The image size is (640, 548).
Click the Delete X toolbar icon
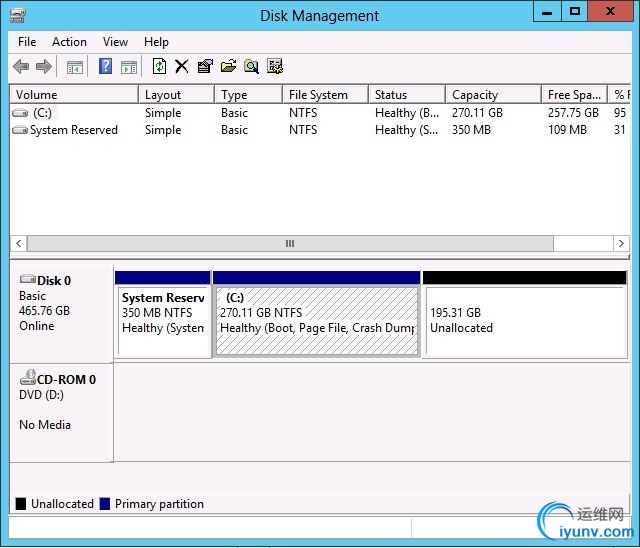coord(182,66)
